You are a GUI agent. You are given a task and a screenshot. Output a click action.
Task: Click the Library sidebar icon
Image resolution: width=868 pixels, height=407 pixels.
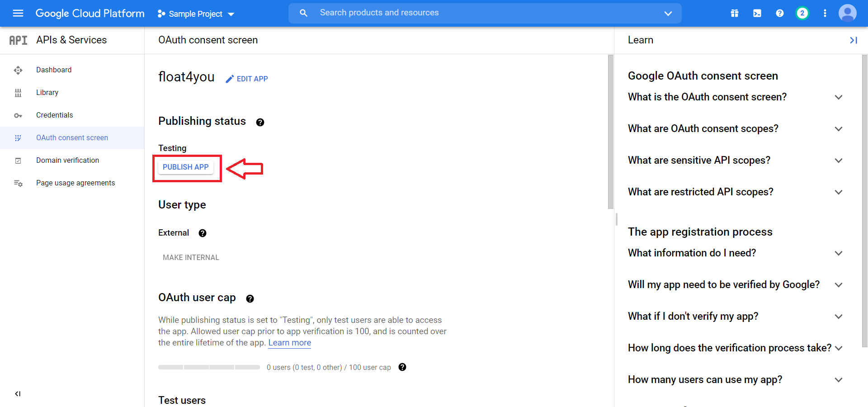(18, 93)
